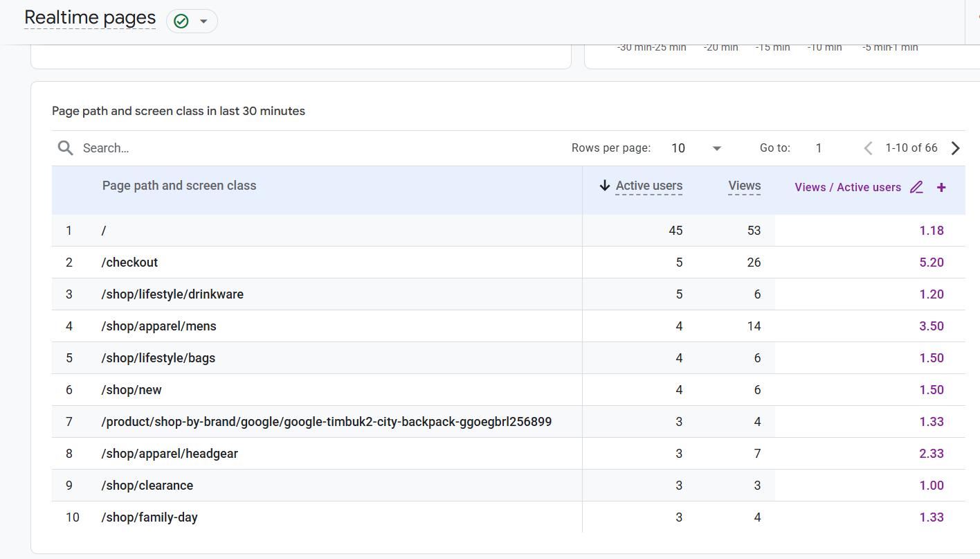Click the Realtime pages title
The image size is (980, 559).
90,18
